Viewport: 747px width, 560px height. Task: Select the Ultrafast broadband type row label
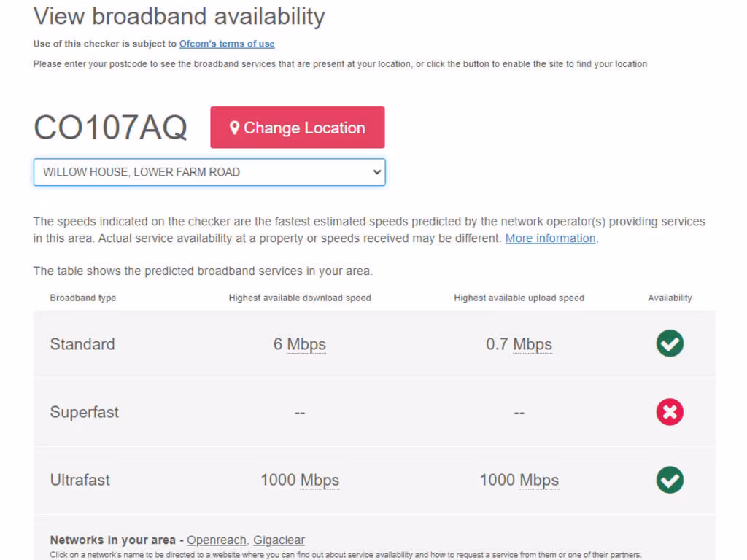(x=80, y=480)
